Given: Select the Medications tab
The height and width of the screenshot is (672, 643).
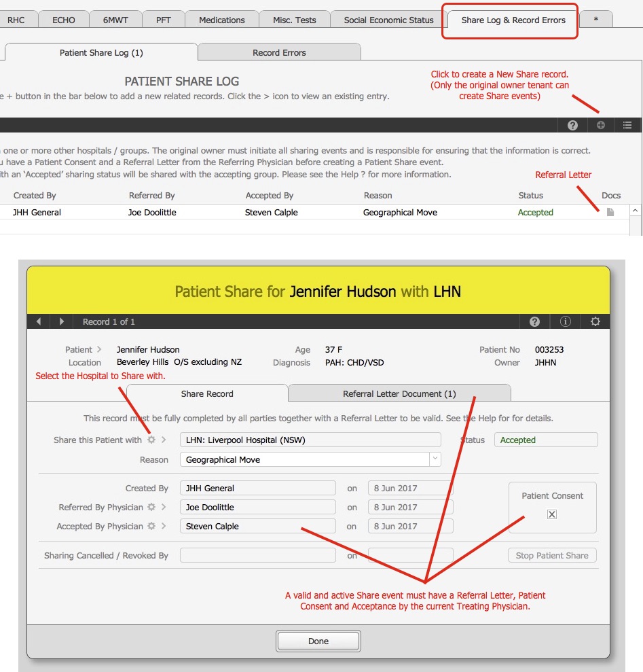Looking at the screenshot, I should [221, 20].
